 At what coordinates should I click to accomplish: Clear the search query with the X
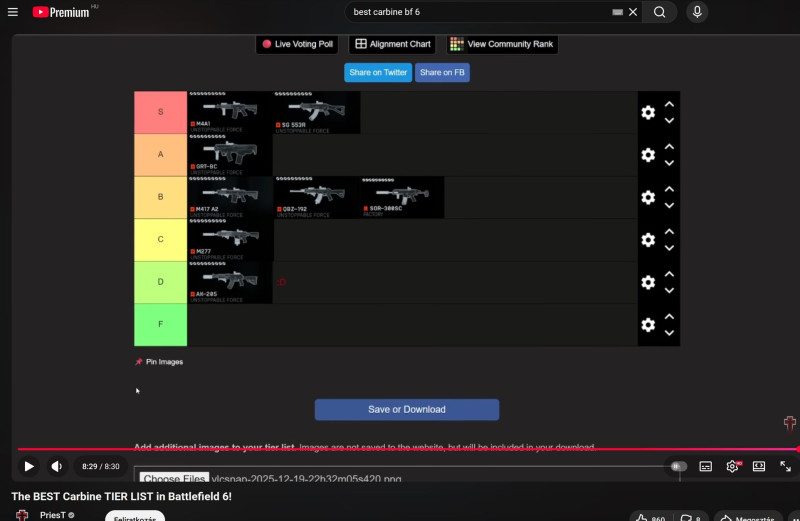[x=633, y=12]
